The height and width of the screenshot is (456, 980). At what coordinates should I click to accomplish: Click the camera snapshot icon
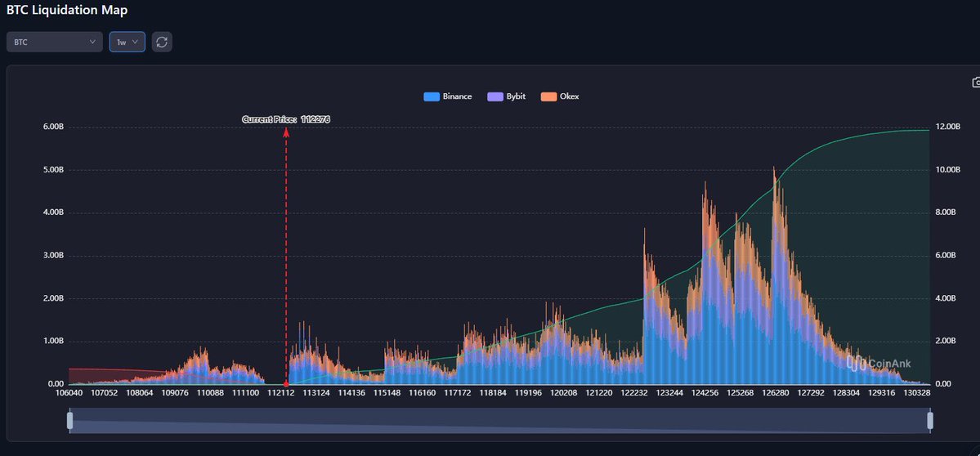976,83
